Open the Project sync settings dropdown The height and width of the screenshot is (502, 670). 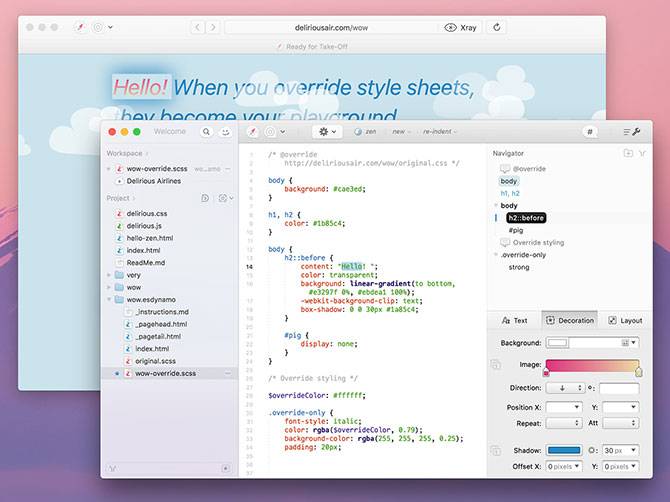coord(226,198)
